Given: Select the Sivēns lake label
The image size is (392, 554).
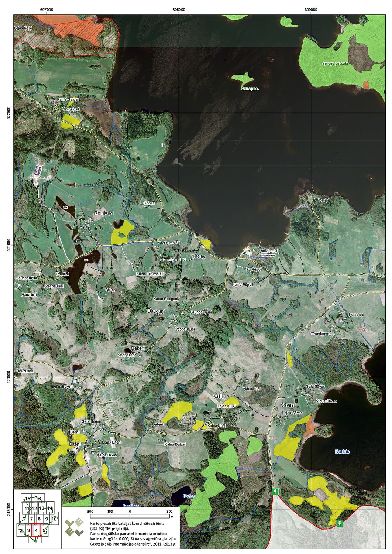Looking at the screenshot, I should [188, 496].
